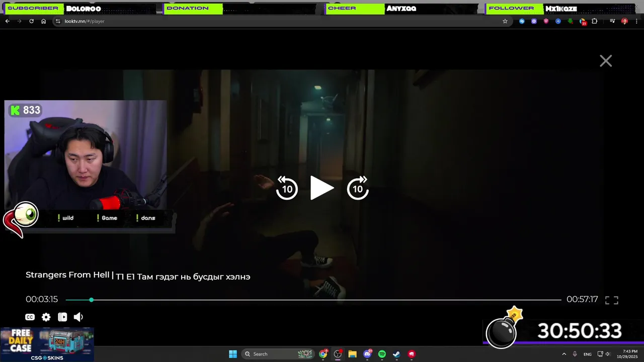Open Discord from the taskbar
644x362 pixels.
coord(368,354)
